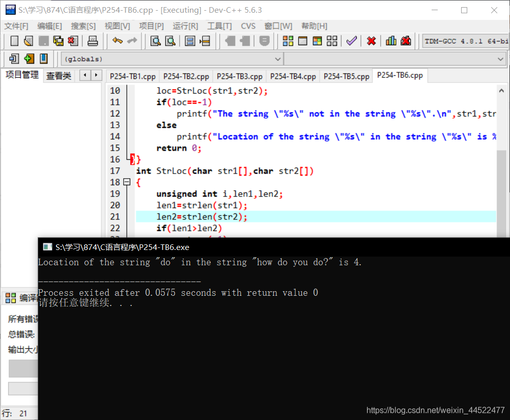Click the 行: 21 status bar entry

15,413
